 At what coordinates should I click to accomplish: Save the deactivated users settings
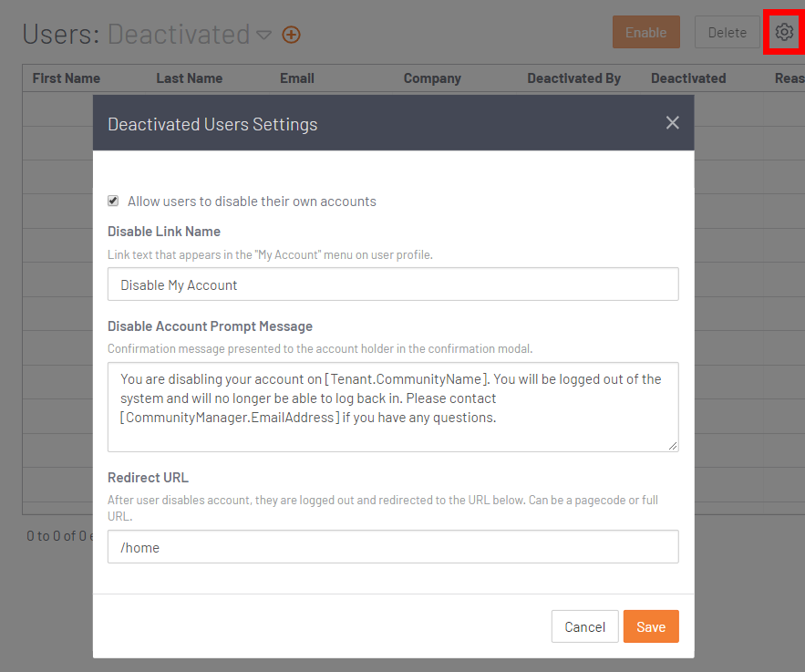651,626
